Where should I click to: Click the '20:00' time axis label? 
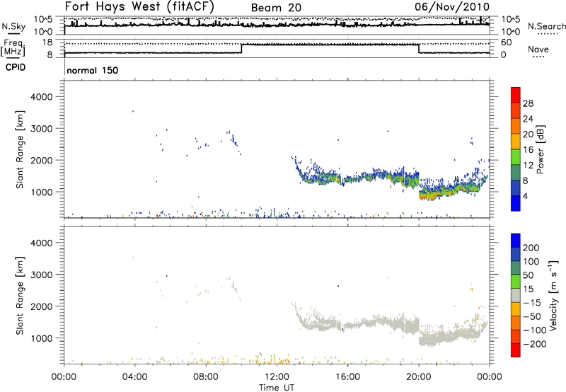[419, 377]
